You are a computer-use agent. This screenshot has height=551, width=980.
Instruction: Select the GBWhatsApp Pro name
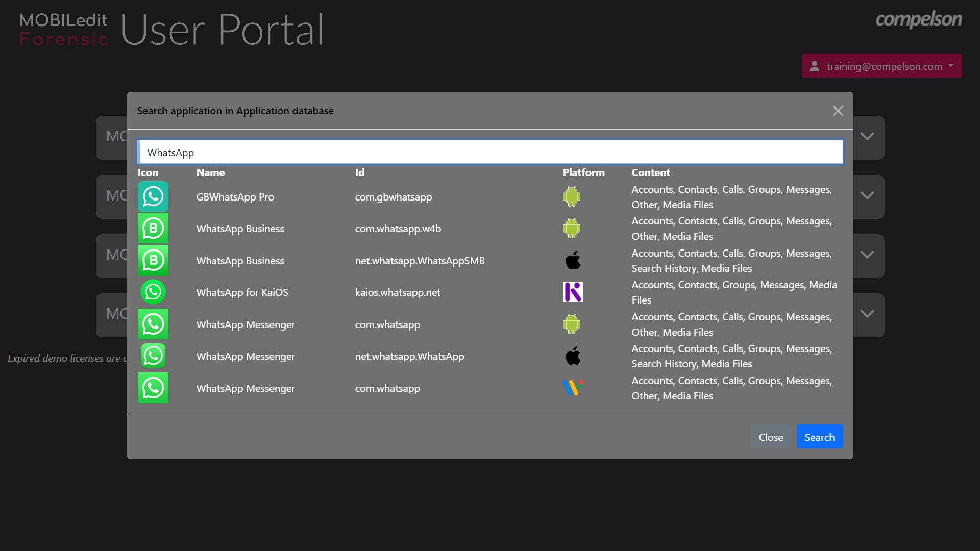235,197
